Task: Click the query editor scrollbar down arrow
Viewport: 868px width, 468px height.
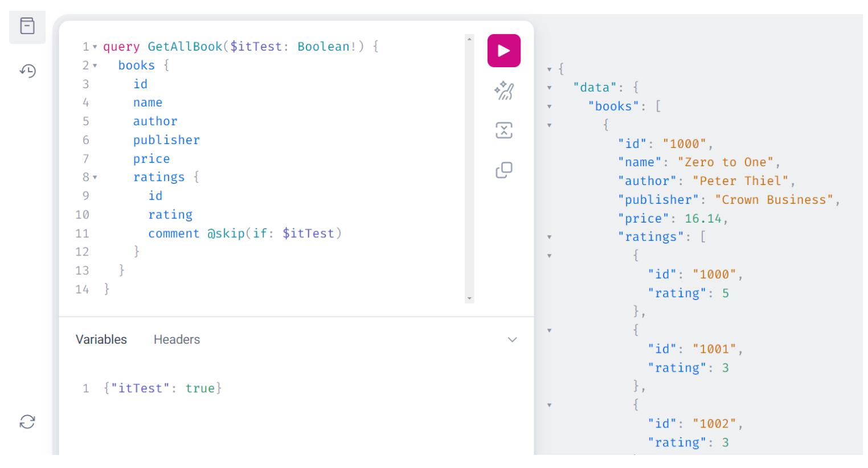Action: (469, 298)
